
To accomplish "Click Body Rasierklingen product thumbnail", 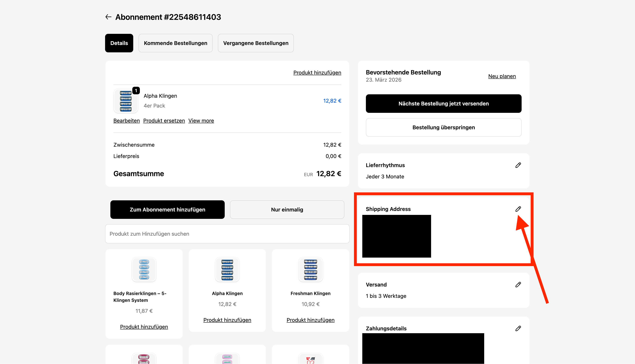I will tap(144, 270).
